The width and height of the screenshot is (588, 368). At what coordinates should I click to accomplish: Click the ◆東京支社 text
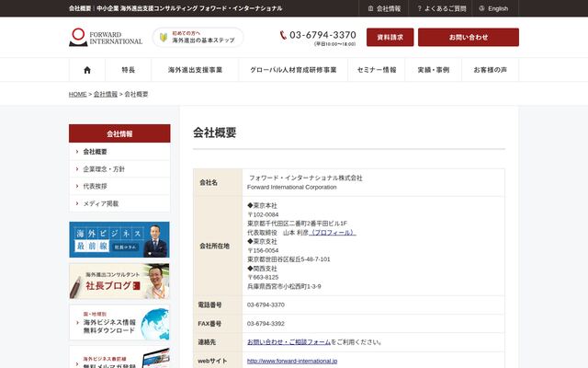262,241
